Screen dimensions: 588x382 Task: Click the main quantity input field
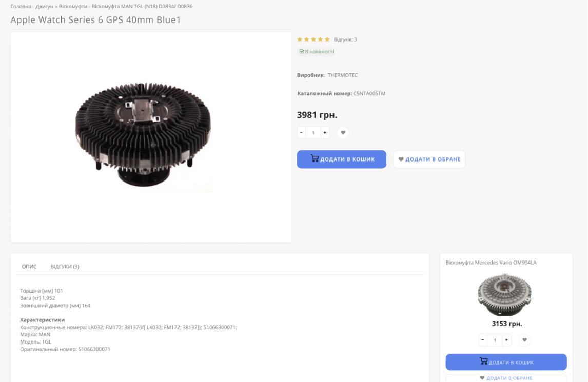tap(313, 133)
